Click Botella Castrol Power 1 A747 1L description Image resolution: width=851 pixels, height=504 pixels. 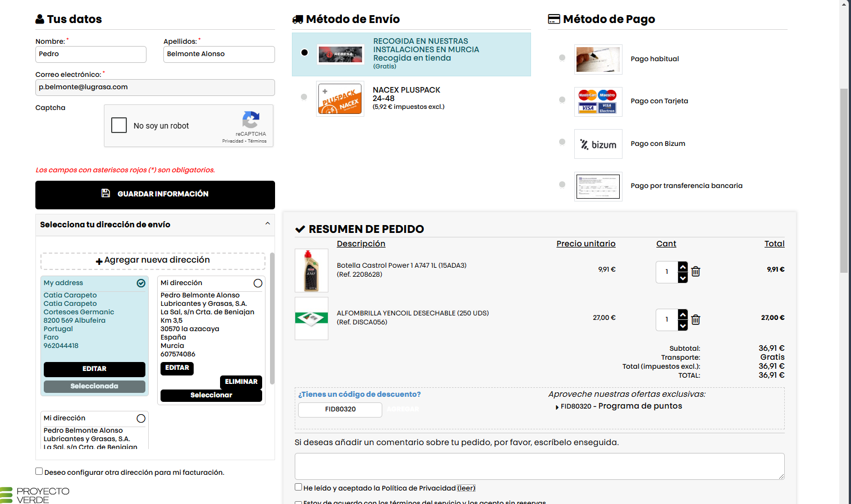pyautogui.click(x=401, y=266)
